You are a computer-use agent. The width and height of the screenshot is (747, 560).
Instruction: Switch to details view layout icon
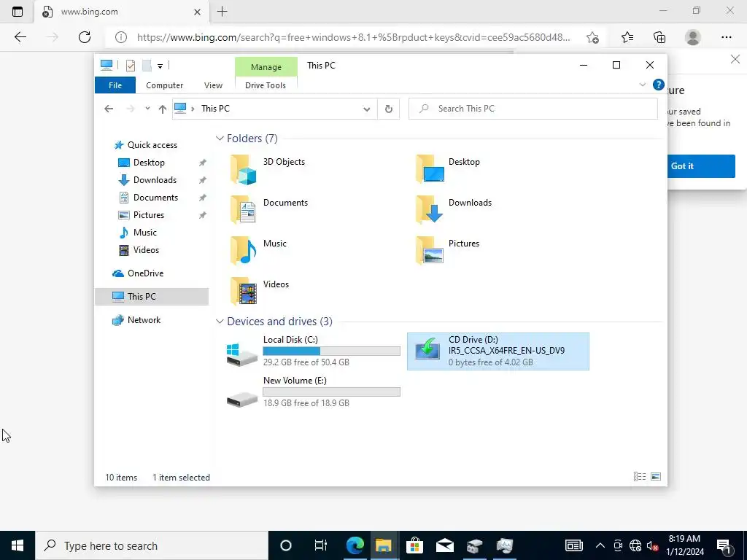pos(639,477)
